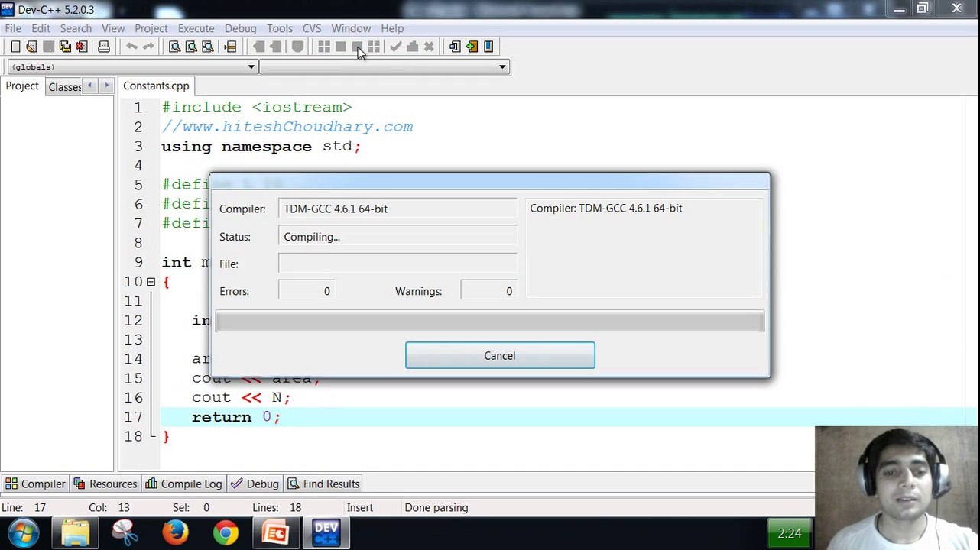Open the Edit menu
The image size is (980, 550).
[x=41, y=28]
